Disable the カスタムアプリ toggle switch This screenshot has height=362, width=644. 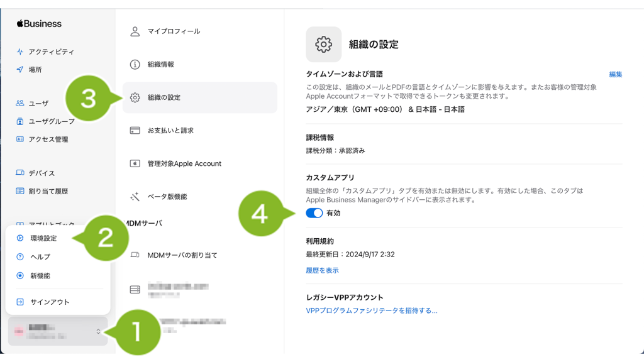pyautogui.click(x=314, y=213)
